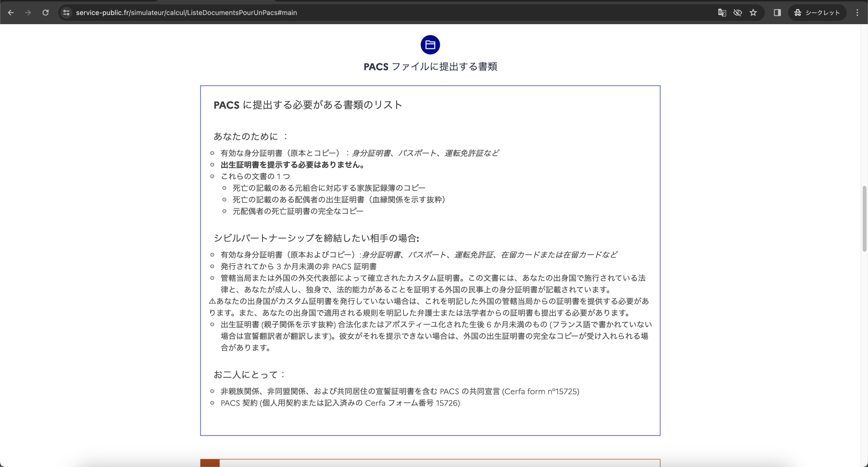
Task: Click heading PACS ファイルに提出する書類
Action: pyautogui.click(x=430, y=67)
